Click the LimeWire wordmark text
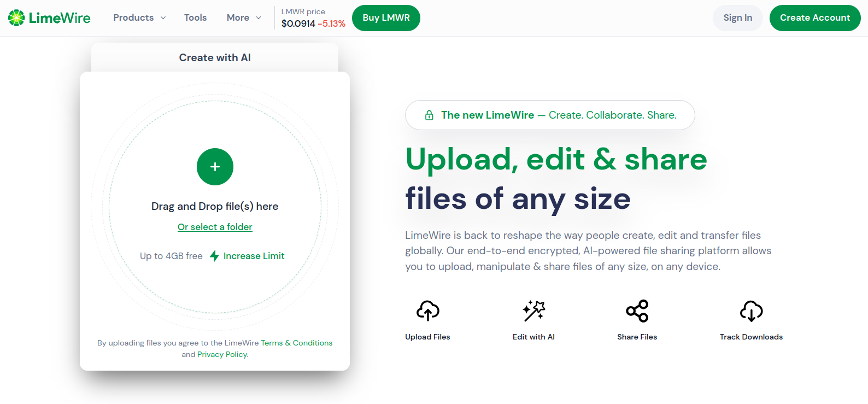The width and height of the screenshot is (868, 404). (60, 18)
